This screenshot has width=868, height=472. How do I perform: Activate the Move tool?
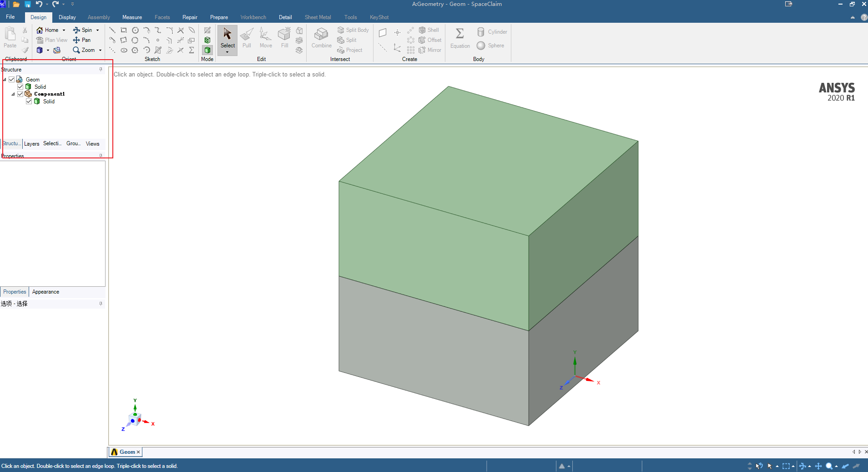click(x=266, y=38)
